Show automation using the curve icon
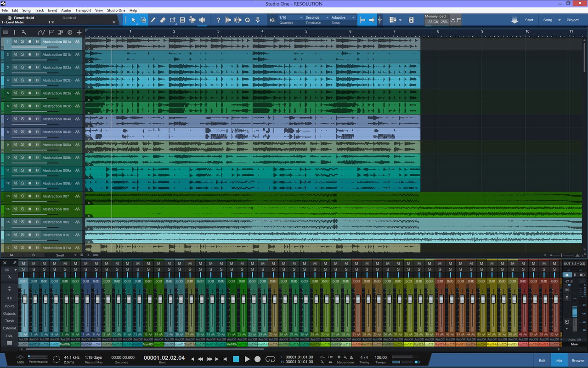This screenshot has height=368, width=588. pyautogui.click(x=41, y=33)
